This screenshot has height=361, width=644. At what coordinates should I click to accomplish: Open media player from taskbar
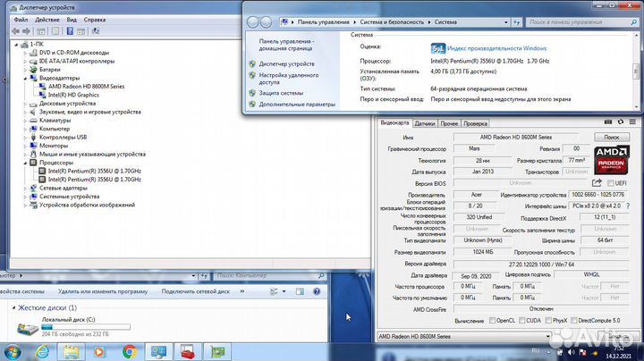pyautogui.click(x=99, y=352)
